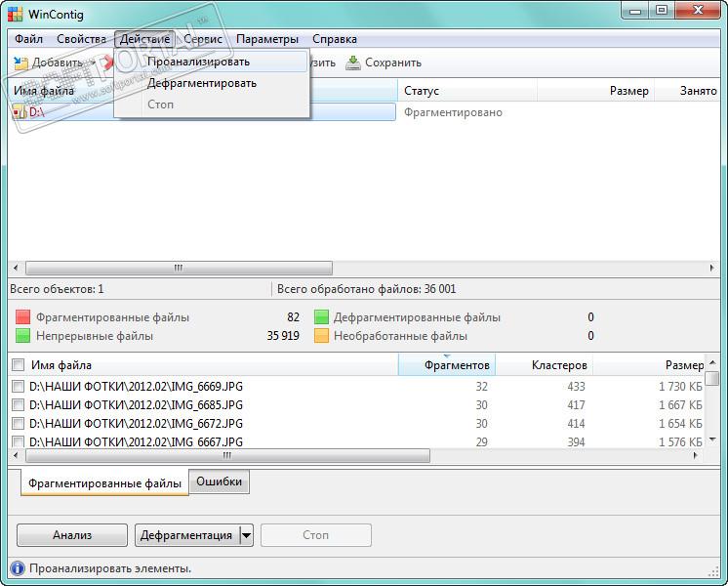Open the Сервис menu
The height and width of the screenshot is (586, 728).
point(203,39)
